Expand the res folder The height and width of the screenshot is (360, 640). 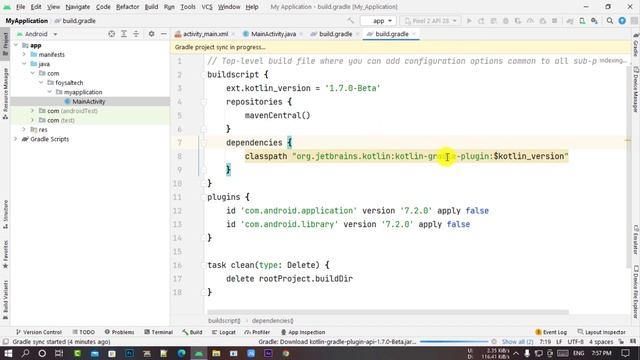tap(24, 129)
